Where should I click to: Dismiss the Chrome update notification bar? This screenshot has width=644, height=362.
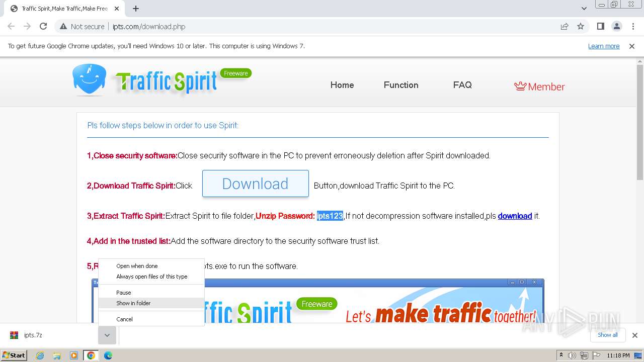632,46
